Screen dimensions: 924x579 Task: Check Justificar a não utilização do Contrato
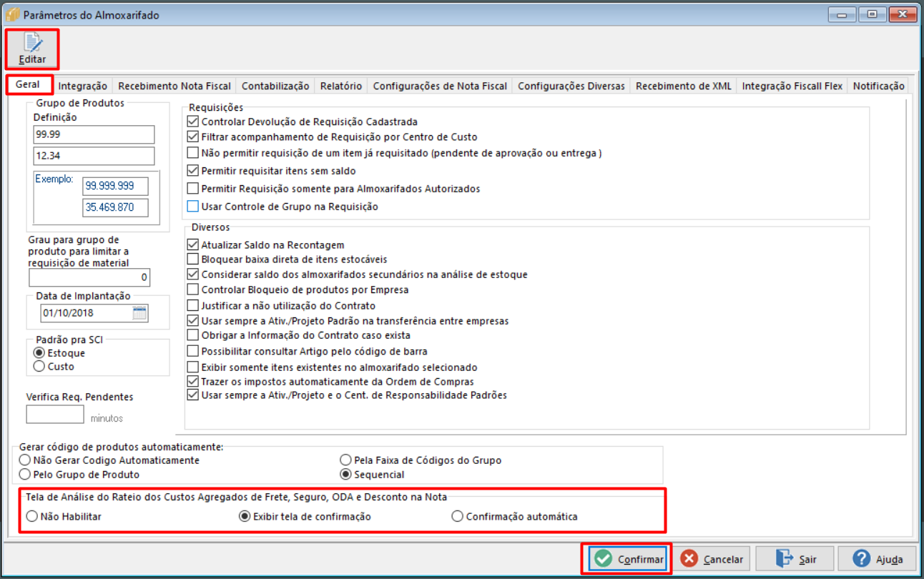tap(192, 305)
